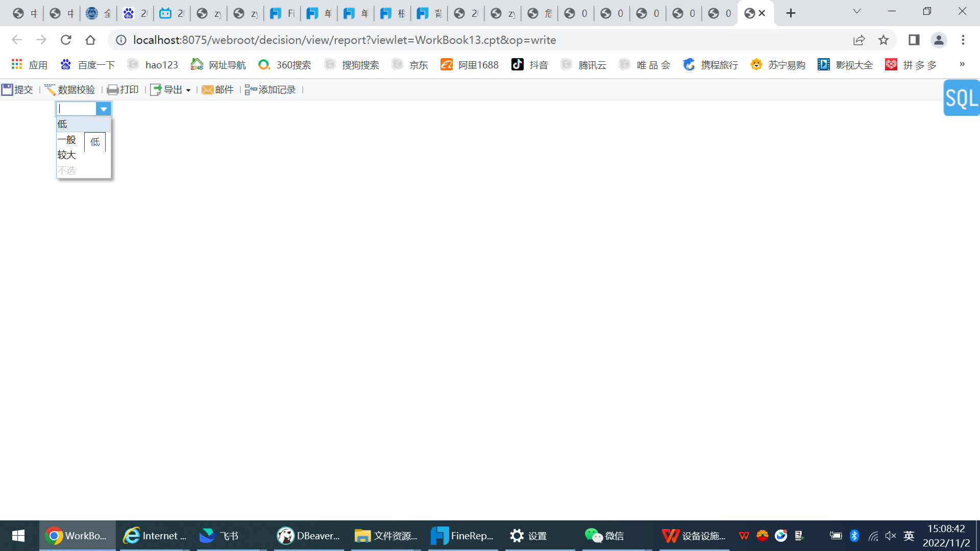Bookmark this page with star icon
The image size is (980, 551).
pyautogui.click(x=884, y=40)
